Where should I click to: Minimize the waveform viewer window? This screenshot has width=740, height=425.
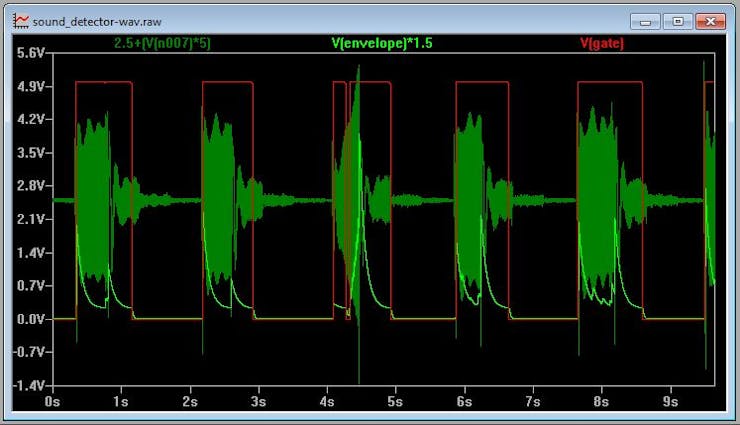645,22
